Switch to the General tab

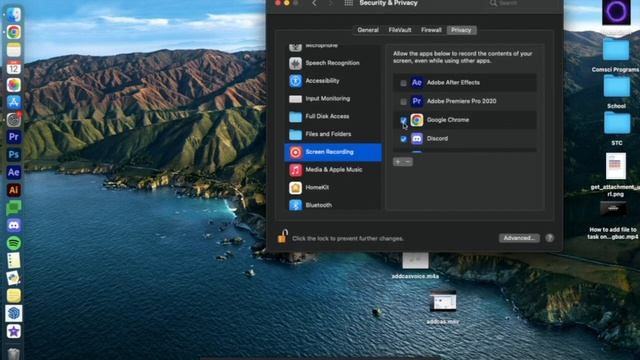point(368,30)
